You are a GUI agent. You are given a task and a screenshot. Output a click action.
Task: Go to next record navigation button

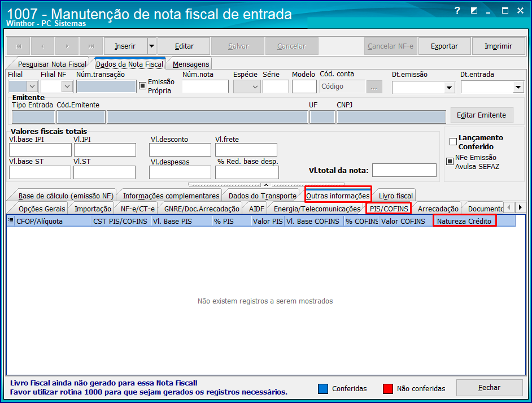click(x=67, y=46)
